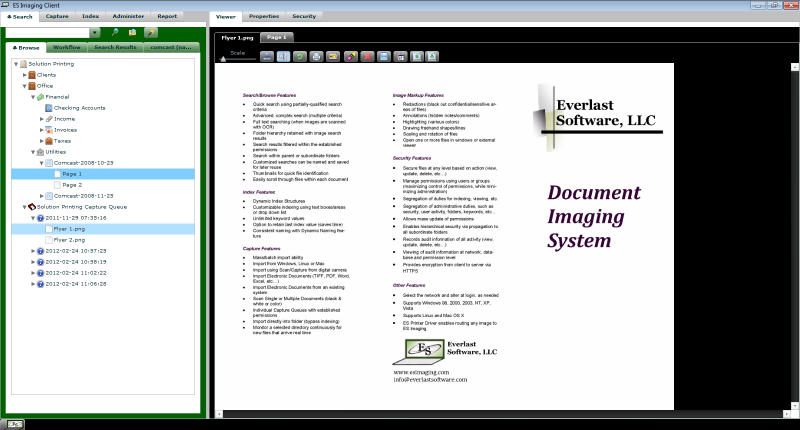
Task: Collapse the Utilities tree node
Action: [x=33, y=152]
